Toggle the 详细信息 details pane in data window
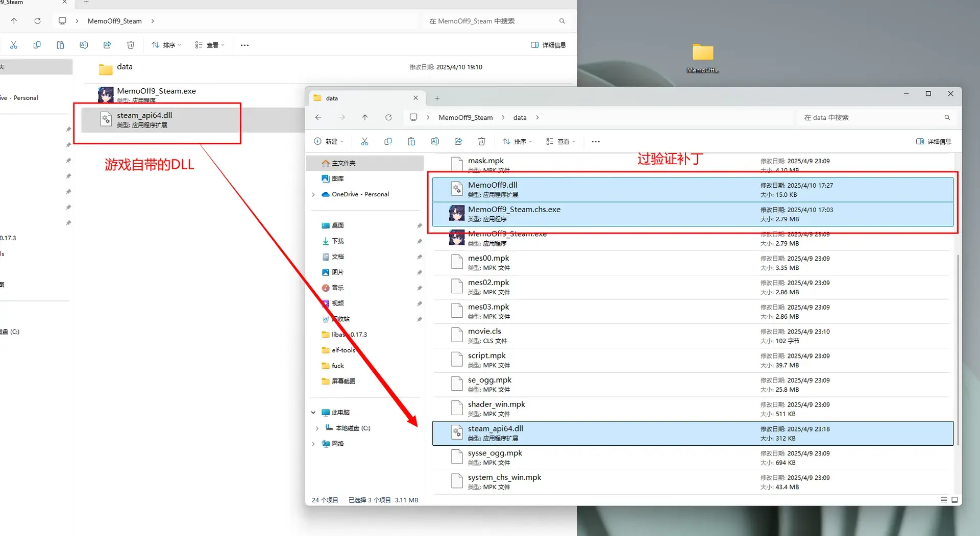Screen dimensions: 980x536 click(934, 141)
